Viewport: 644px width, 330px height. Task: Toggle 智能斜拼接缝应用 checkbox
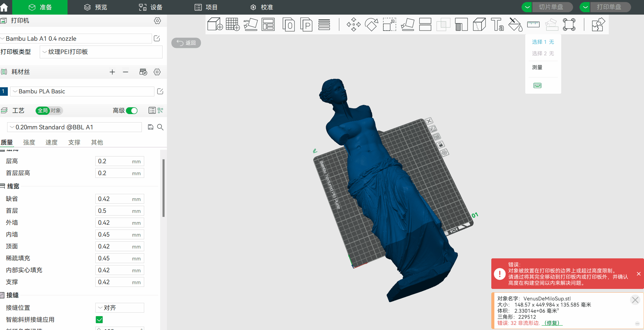(99, 319)
